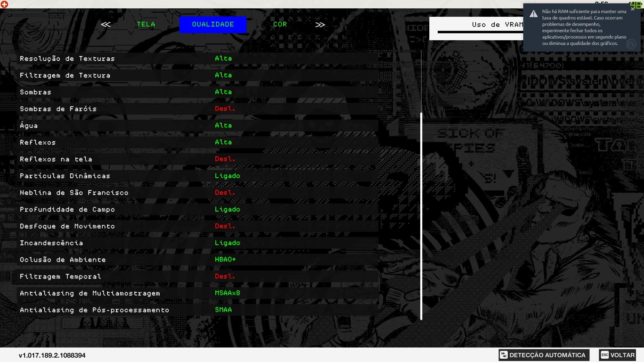Select the Sombras de Faróis label
The image size is (644, 362).
(58, 109)
